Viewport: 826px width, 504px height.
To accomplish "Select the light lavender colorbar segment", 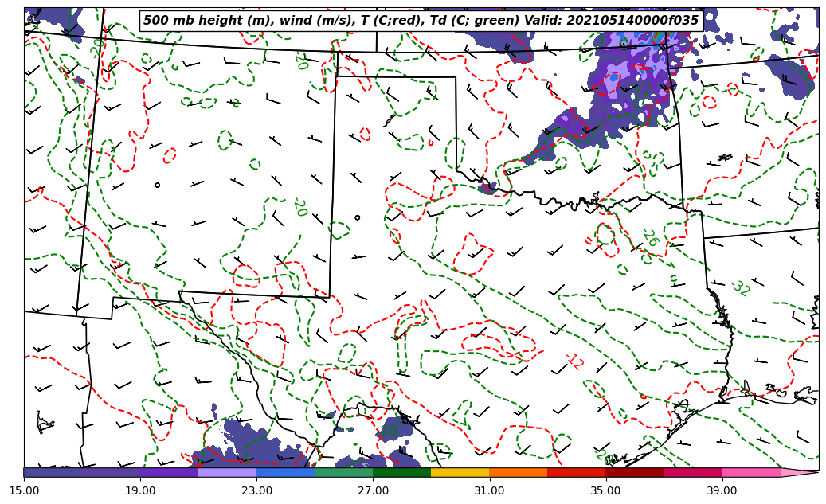I will pyautogui.click(x=227, y=472).
